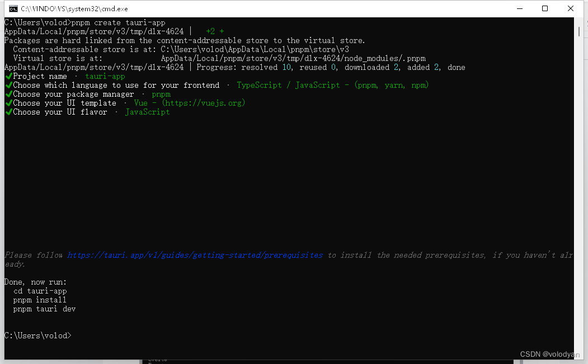Click the green '+2 +' indicator
Image resolution: width=588 pixels, height=364 pixels.
215,31
